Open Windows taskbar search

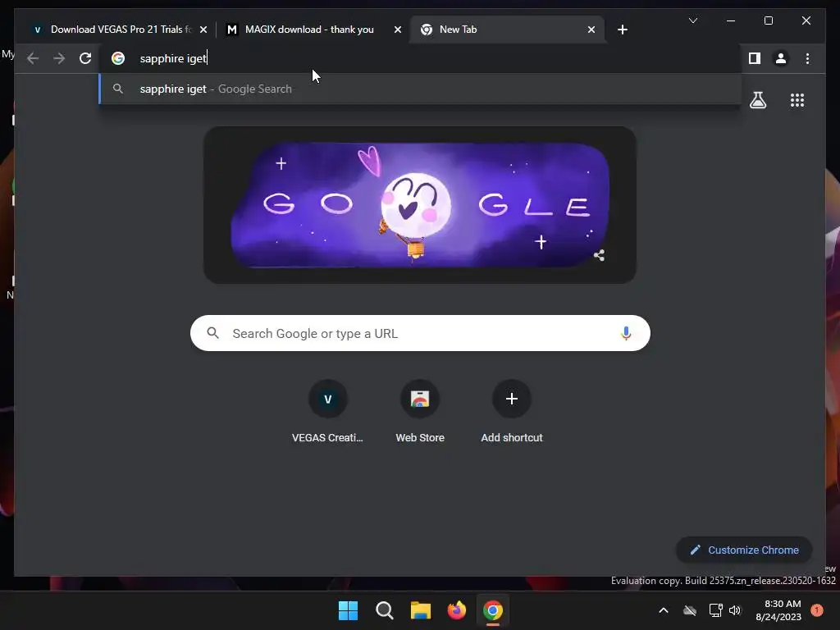(384, 610)
